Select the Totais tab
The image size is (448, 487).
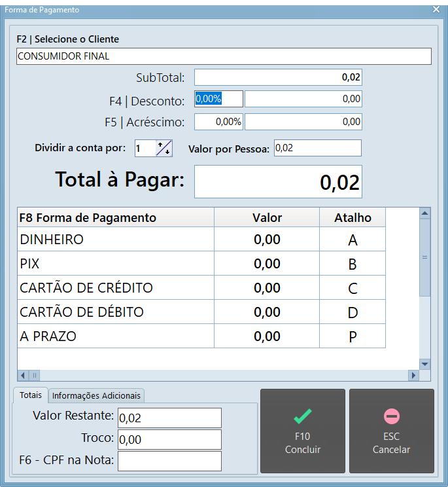point(30,395)
